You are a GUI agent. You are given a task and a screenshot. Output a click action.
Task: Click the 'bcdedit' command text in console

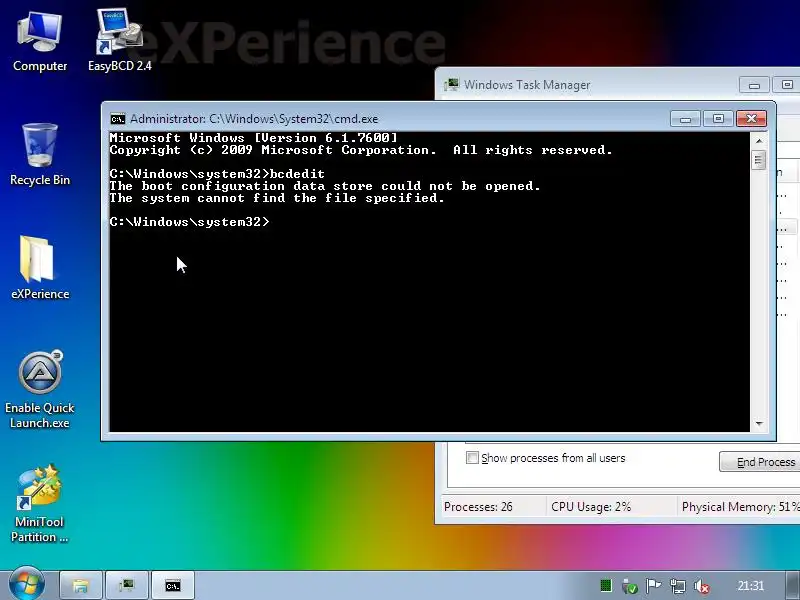(x=297, y=174)
